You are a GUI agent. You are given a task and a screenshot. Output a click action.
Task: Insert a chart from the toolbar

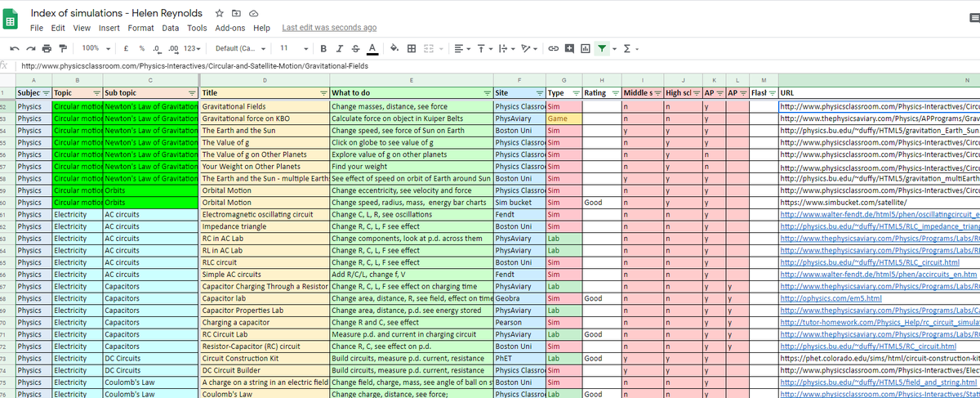(x=585, y=48)
